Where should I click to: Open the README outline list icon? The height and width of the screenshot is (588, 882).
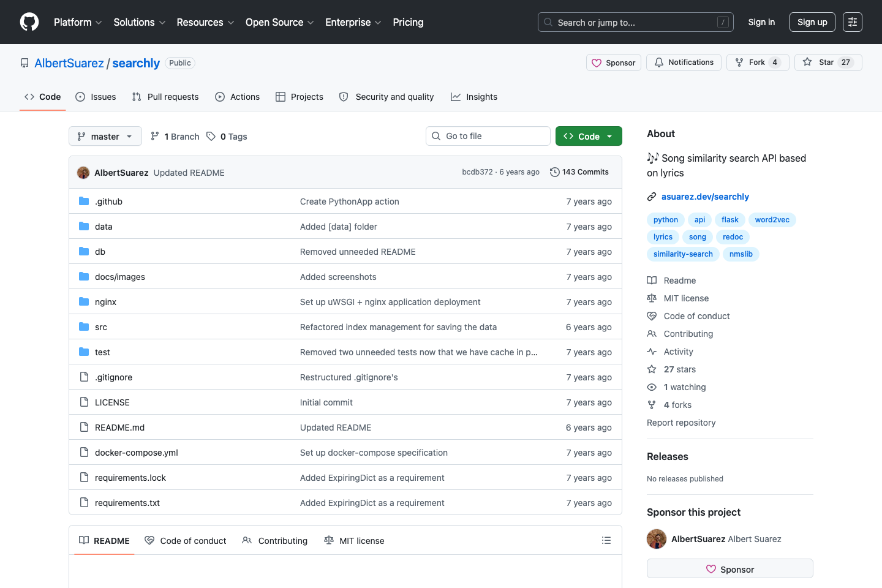pyautogui.click(x=606, y=540)
